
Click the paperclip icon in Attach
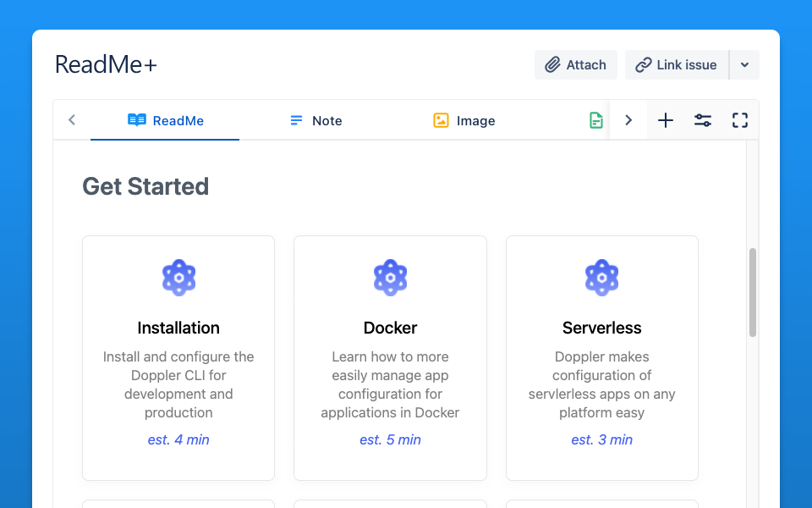tap(552, 65)
